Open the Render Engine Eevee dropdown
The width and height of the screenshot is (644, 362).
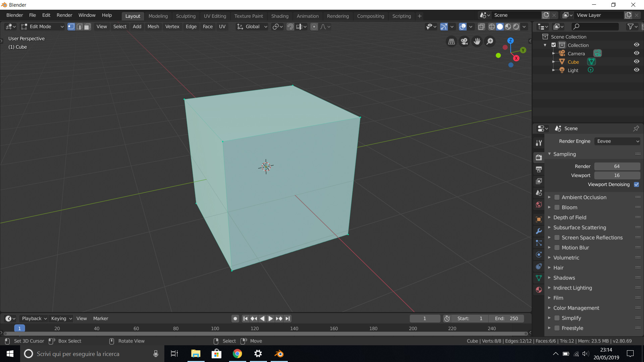(617, 141)
